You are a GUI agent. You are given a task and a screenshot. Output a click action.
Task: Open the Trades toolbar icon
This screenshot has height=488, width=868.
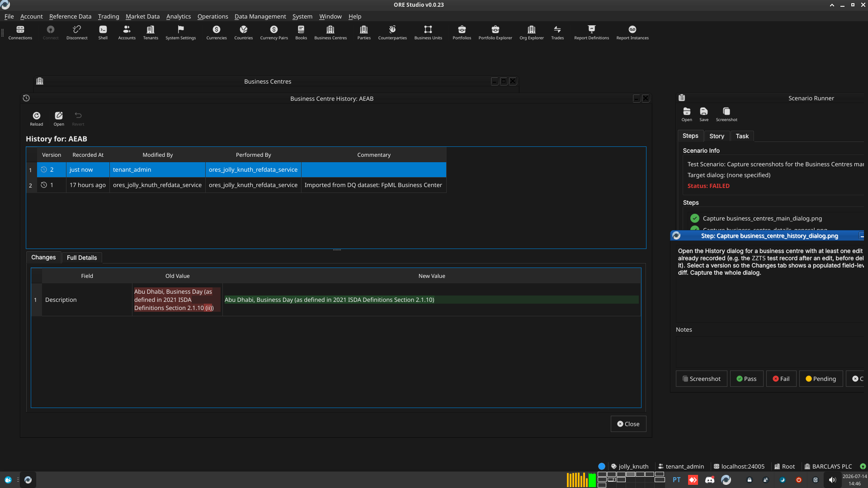tap(557, 33)
